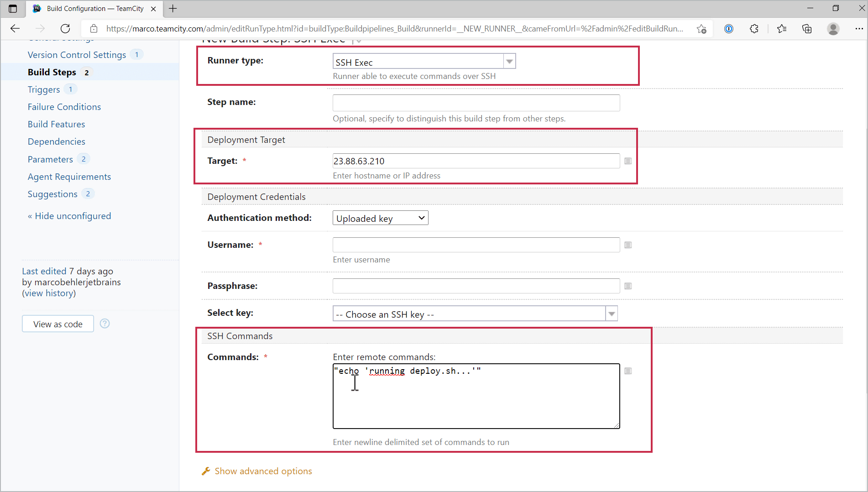The image size is (868, 492).
Task: Click into the Step name input field
Action: tap(476, 103)
